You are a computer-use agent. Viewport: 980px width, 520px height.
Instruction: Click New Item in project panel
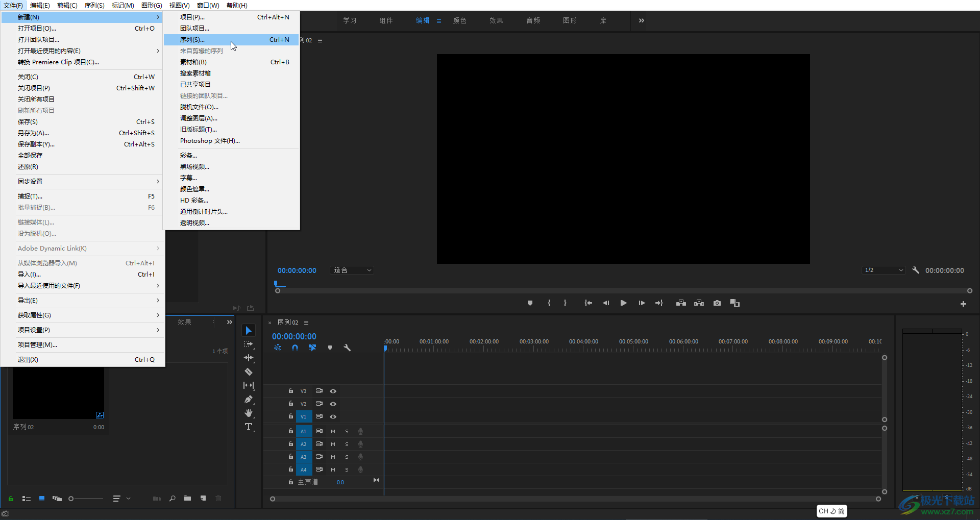click(x=203, y=499)
